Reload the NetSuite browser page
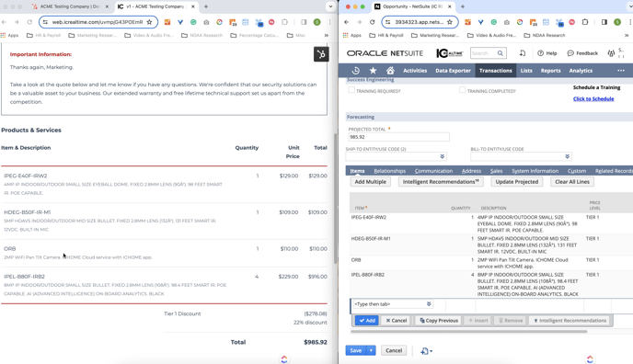This screenshot has width=633, height=364. click(x=372, y=22)
